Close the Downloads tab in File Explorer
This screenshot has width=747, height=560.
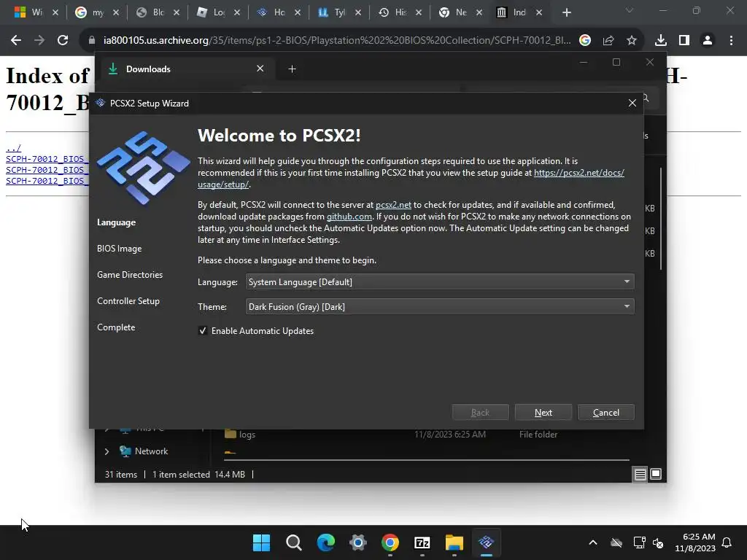pyautogui.click(x=260, y=69)
